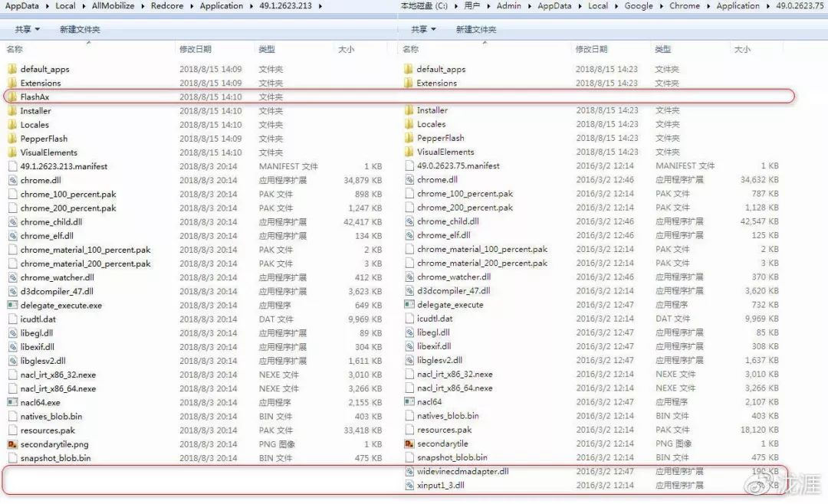The width and height of the screenshot is (828, 504).
Task: Expand arrow after 49.1.2623.213 in address bar
Action: [x=320, y=6]
